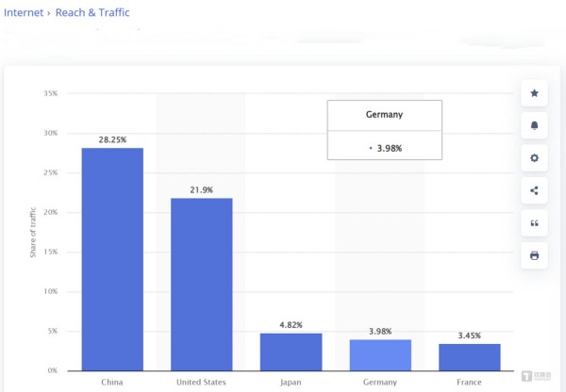Select the highlighted Germany bar

[380, 355]
